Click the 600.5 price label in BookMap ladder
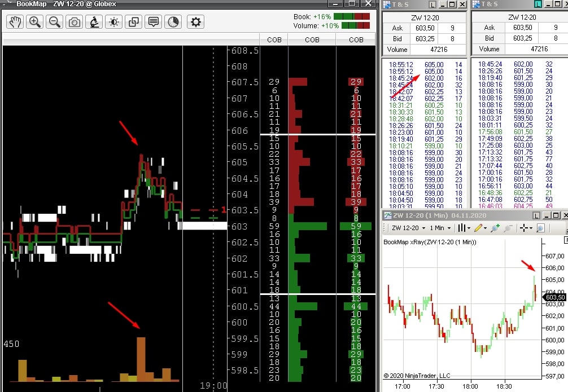 click(x=245, y=307)
